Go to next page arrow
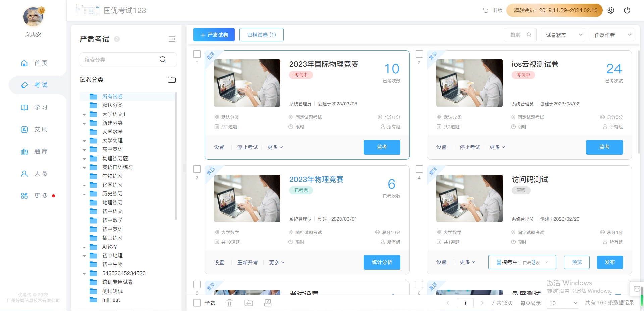Image resolution: width=644 pixels, height=311 pixels. coord(482,303)
